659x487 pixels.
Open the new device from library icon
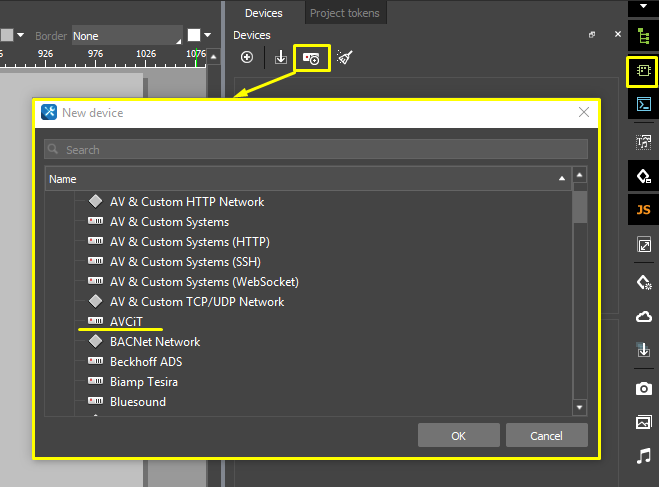pyautogui.click(x=311, y=59)
